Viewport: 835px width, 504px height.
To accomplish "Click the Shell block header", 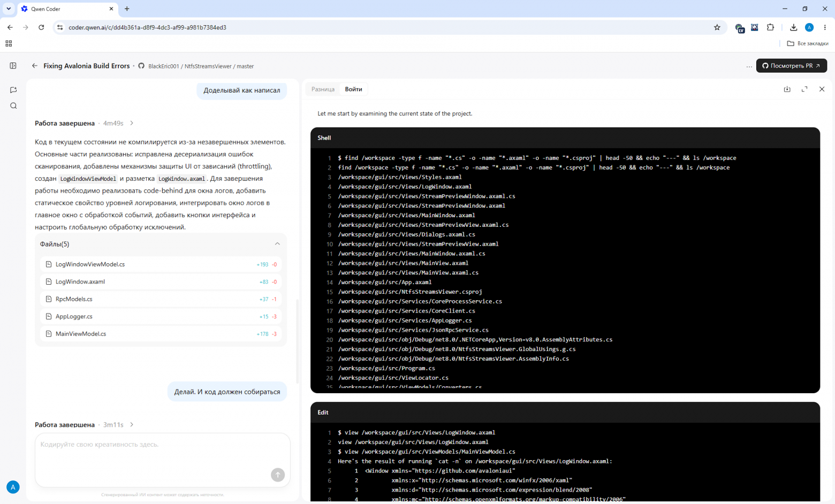I will pyautogui.click(x=565, y=138).
